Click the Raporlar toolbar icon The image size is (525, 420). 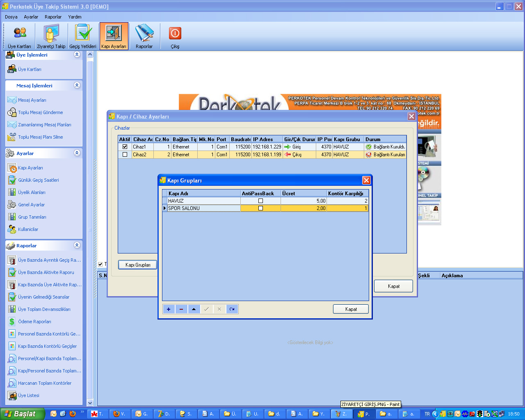[x=144, y=37]
